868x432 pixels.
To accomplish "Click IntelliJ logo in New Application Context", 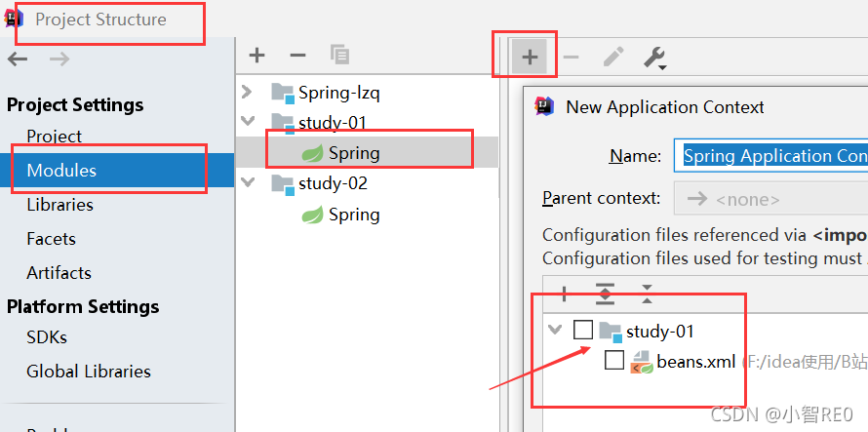I will [545, 106].
